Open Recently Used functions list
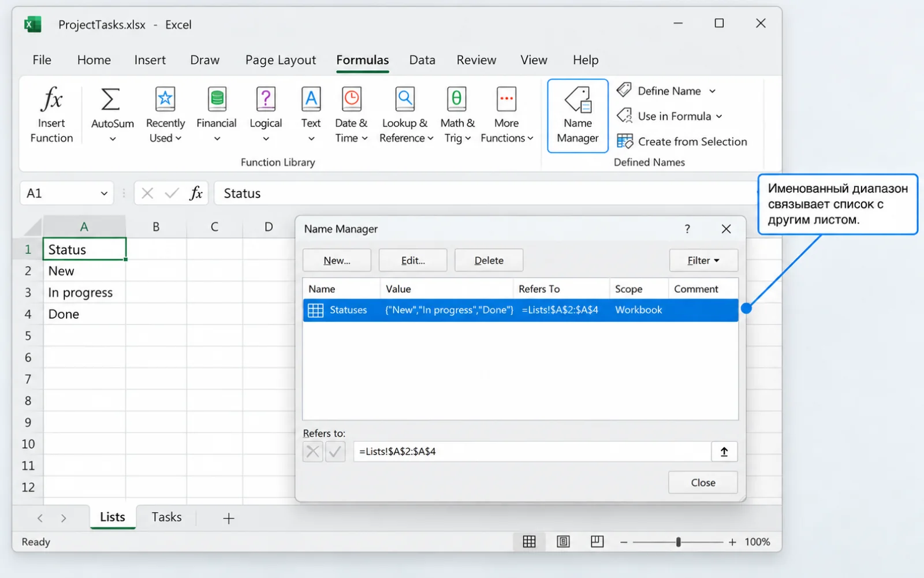 (165, 114)
